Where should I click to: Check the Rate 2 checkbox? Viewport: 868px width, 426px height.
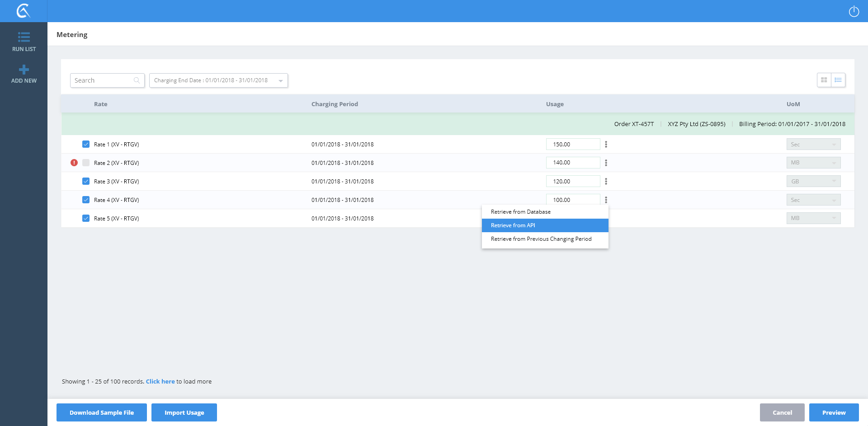coord(86,163)
